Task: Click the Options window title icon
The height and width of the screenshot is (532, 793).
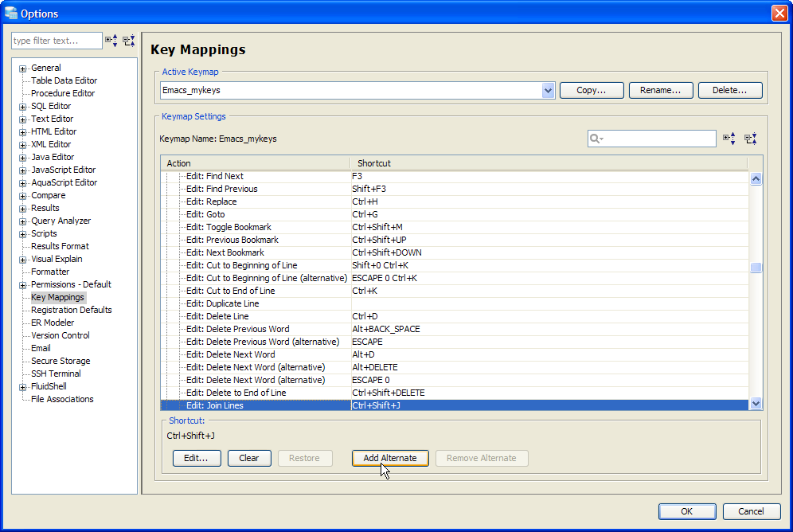Action: [10, 13]
